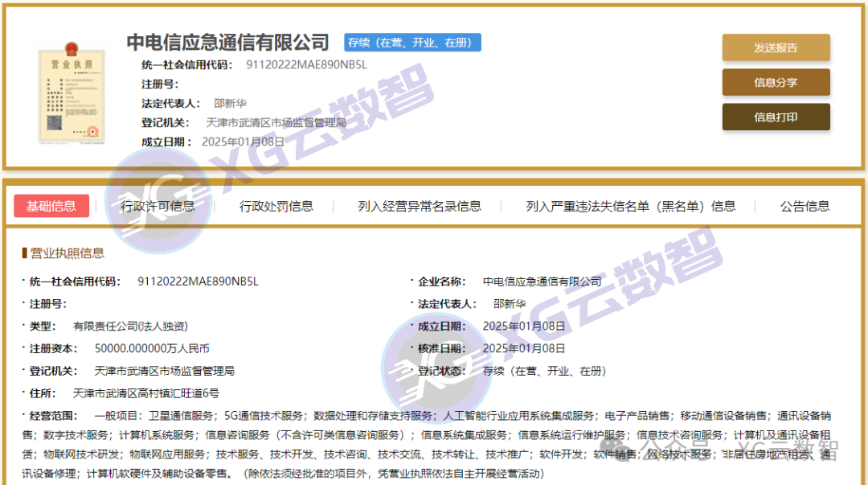
Task: View the 列入经营异常名录信息 tab
Action: point(419,206)
